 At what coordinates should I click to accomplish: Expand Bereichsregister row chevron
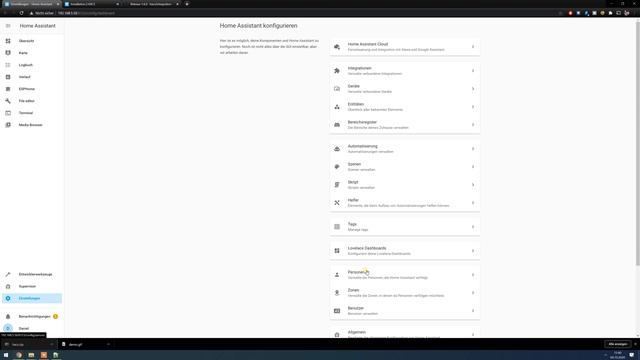pos(473,125)
